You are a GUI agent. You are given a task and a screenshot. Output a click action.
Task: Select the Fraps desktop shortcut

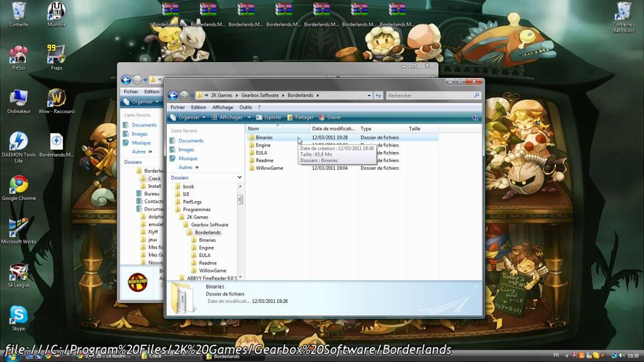tap(56, 57)
